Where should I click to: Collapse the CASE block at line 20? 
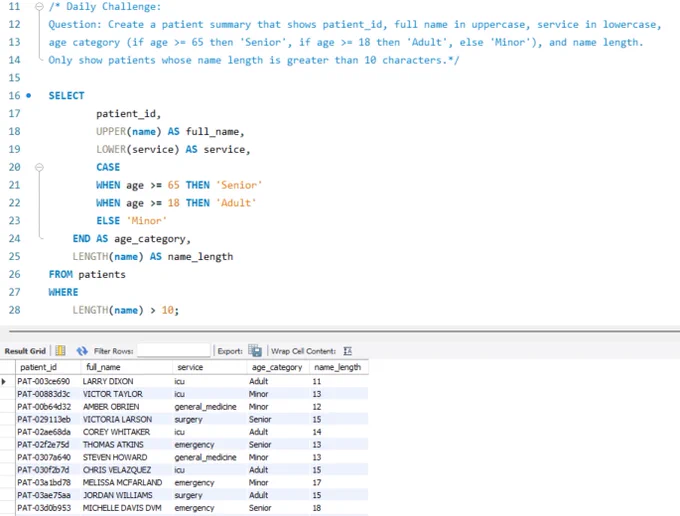tap(39, 167)
